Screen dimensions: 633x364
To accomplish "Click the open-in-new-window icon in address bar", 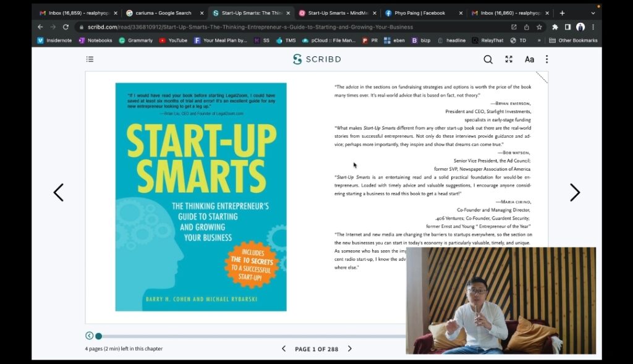I will (x=514, y=27).
